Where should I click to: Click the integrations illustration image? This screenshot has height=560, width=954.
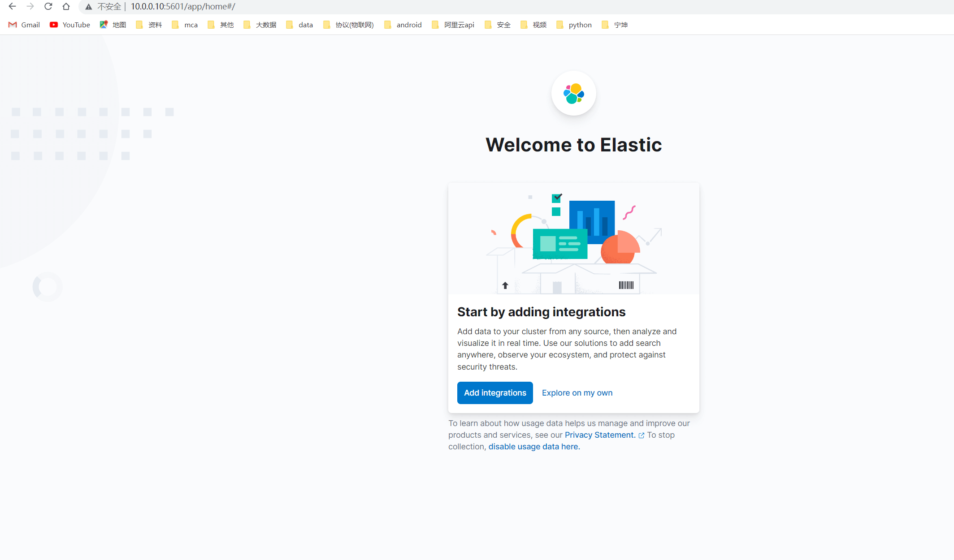[x=574, y=238]
